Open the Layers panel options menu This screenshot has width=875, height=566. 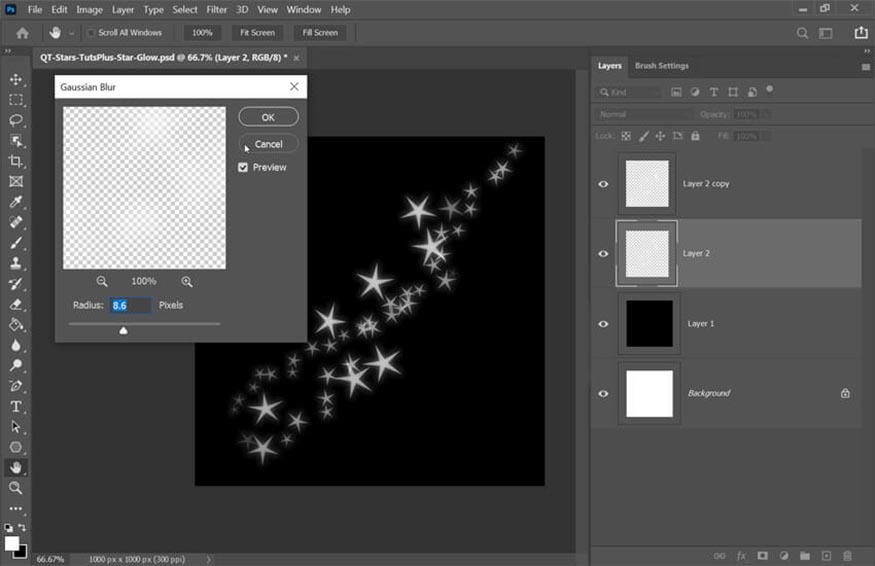point(866,67)
